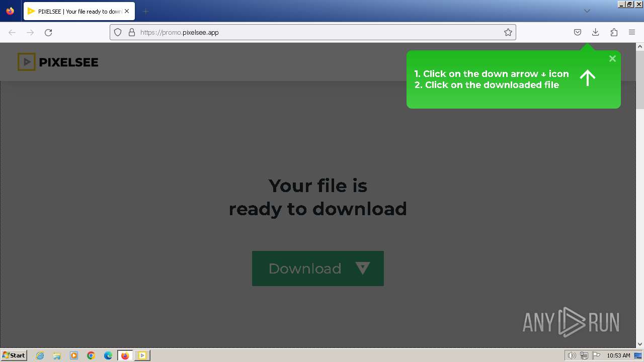This screenshot has height=362, width=644.
Task: Click the page scrollbar up arrow
Action: coord(640,47)
